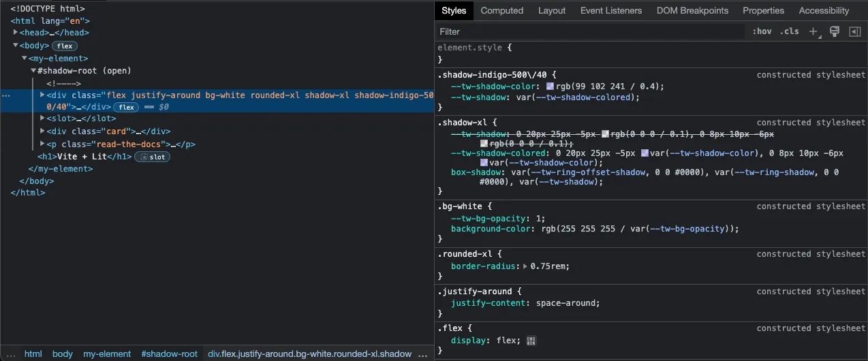868x361 pixels.
Task: Select body in the breadcrumb bar
Action: 63,354
